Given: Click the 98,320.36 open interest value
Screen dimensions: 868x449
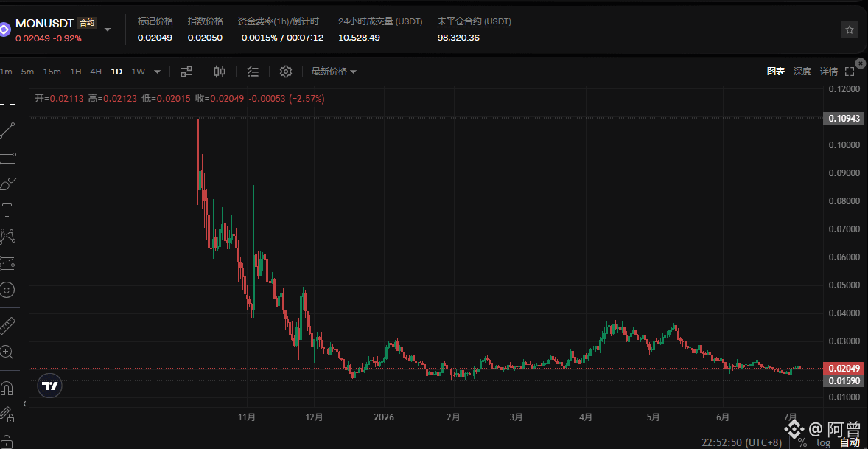Looking at the screenshot, I should [458, 38].
